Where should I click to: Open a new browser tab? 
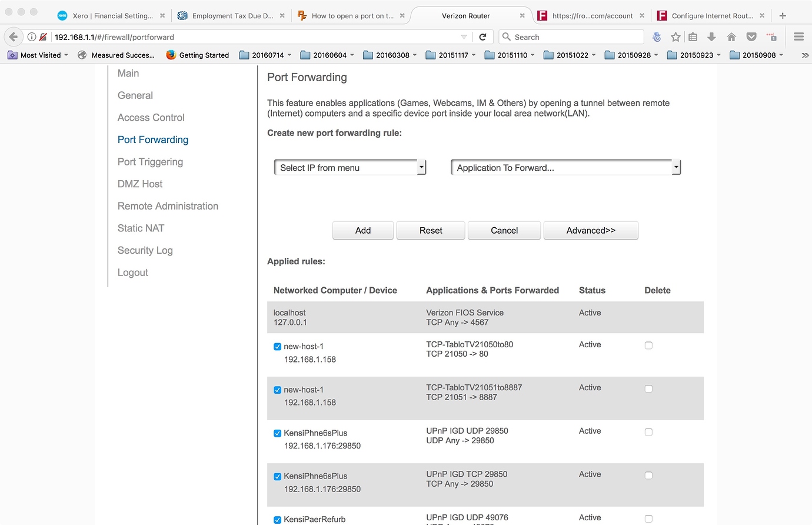pyautogui.click(x=783, y=16)
